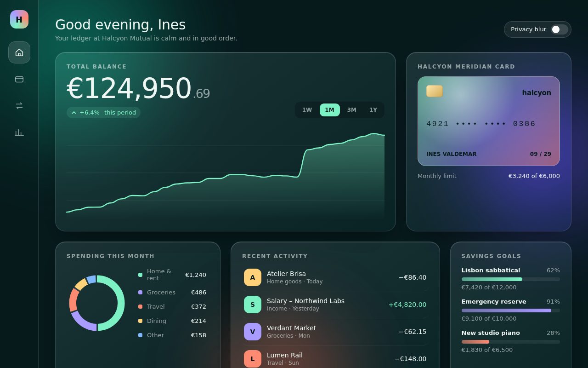Toggle the Privacy blur switch
This screenshot has width=588, height=368.
point(560,29)
